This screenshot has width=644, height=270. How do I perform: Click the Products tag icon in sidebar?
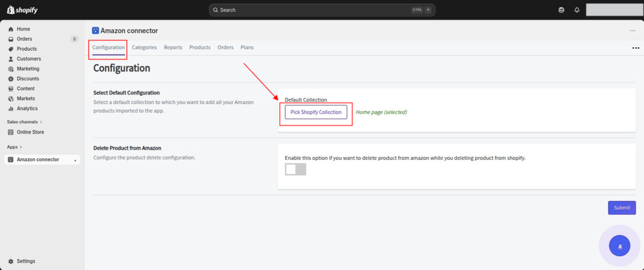(x=11, y=49)
